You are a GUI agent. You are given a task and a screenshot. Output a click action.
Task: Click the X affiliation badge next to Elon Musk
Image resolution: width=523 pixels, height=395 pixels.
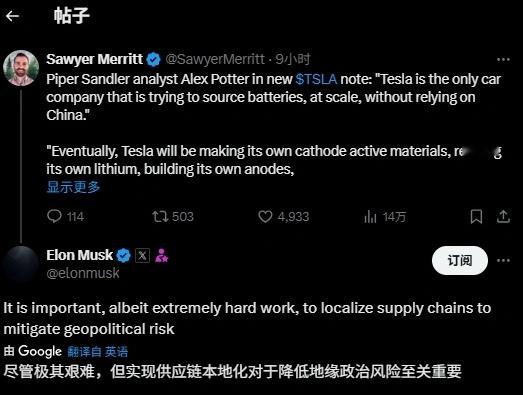pos(142,256)
